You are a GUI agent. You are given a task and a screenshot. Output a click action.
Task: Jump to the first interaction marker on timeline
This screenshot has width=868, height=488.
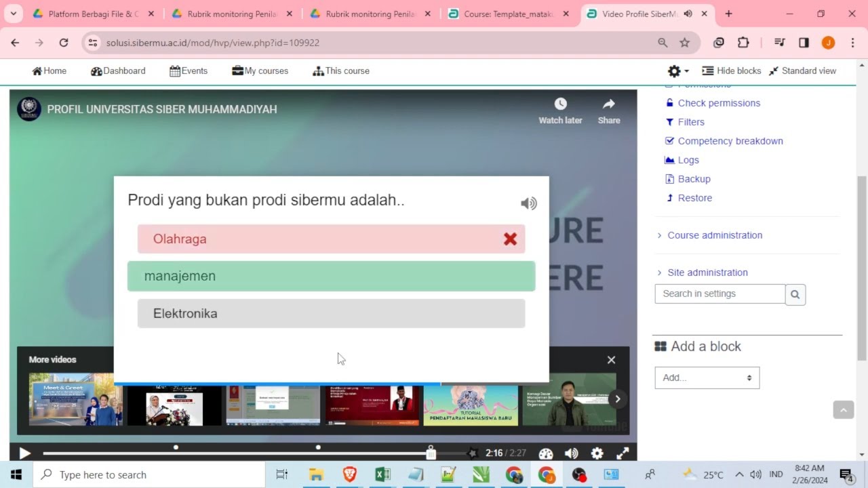(176, 447)
